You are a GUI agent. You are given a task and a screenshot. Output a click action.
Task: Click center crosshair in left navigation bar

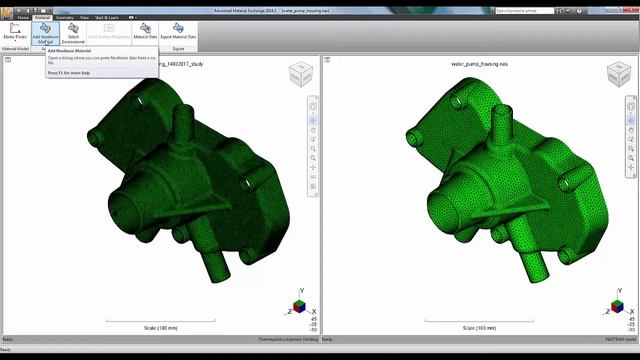click(313, 167)
